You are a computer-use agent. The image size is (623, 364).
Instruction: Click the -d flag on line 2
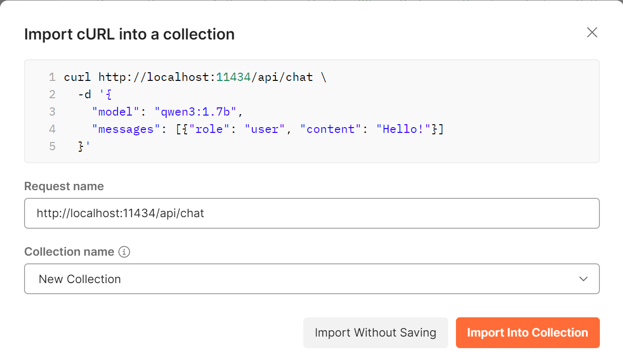85,94
